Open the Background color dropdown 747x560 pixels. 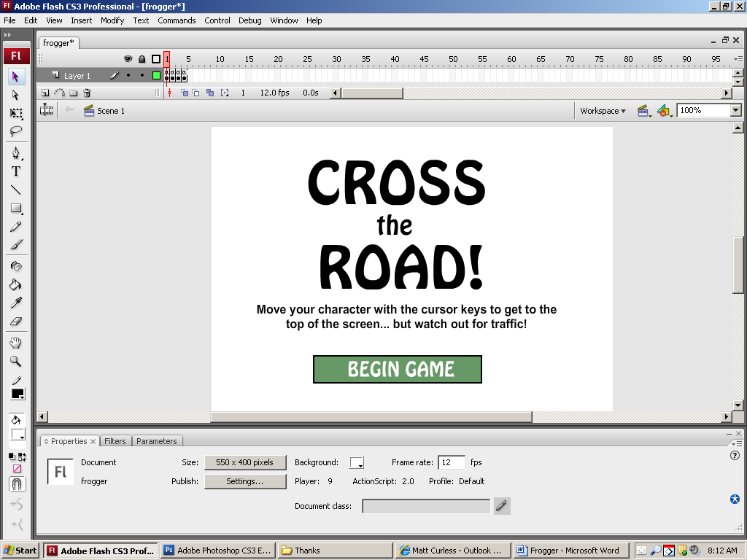[357, 462]
